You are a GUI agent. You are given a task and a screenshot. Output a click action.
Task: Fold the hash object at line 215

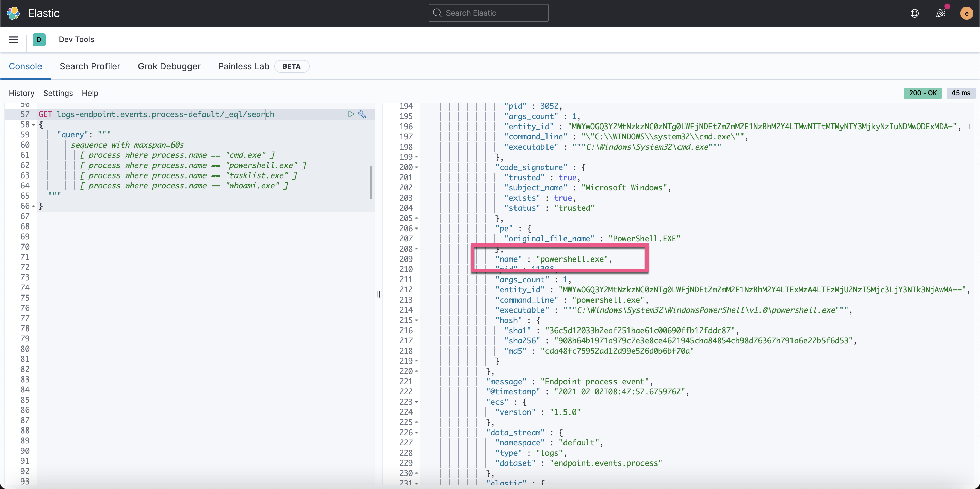[416, 321]
